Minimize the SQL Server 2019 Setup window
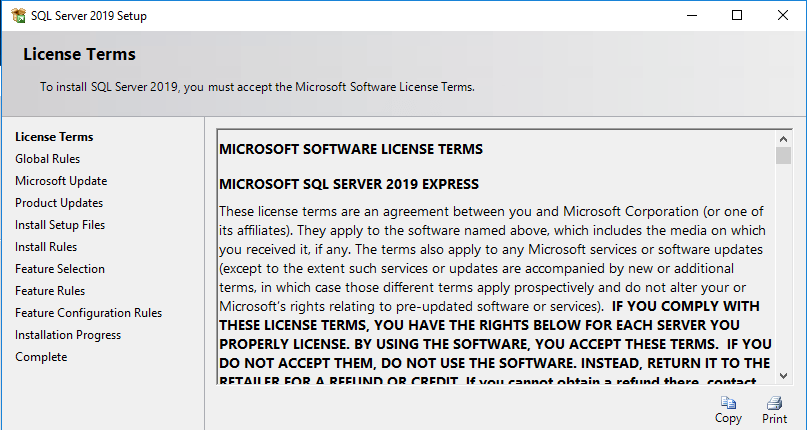 [692, 15]
